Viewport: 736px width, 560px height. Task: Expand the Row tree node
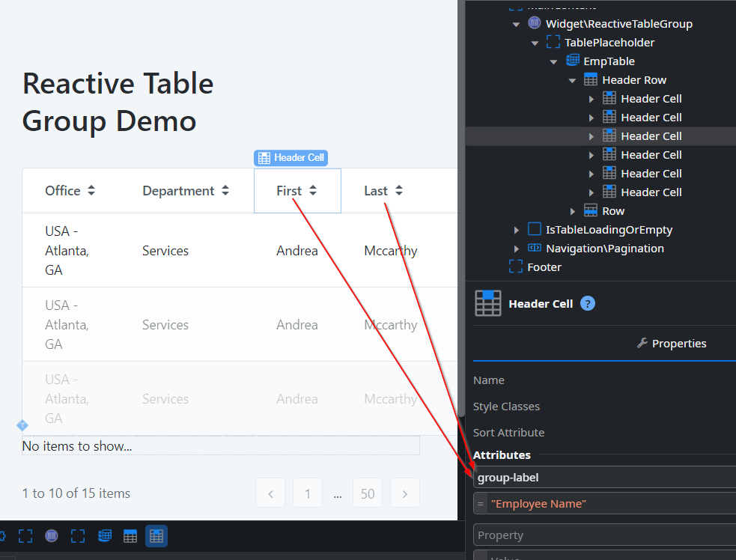pyautogui.click(x=572, y=210)
